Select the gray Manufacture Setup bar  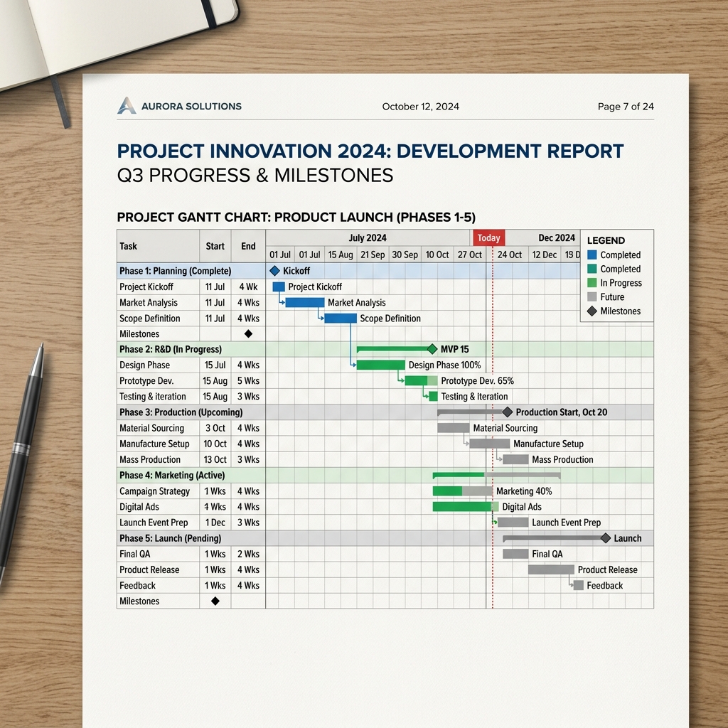[x=489, y=444]
